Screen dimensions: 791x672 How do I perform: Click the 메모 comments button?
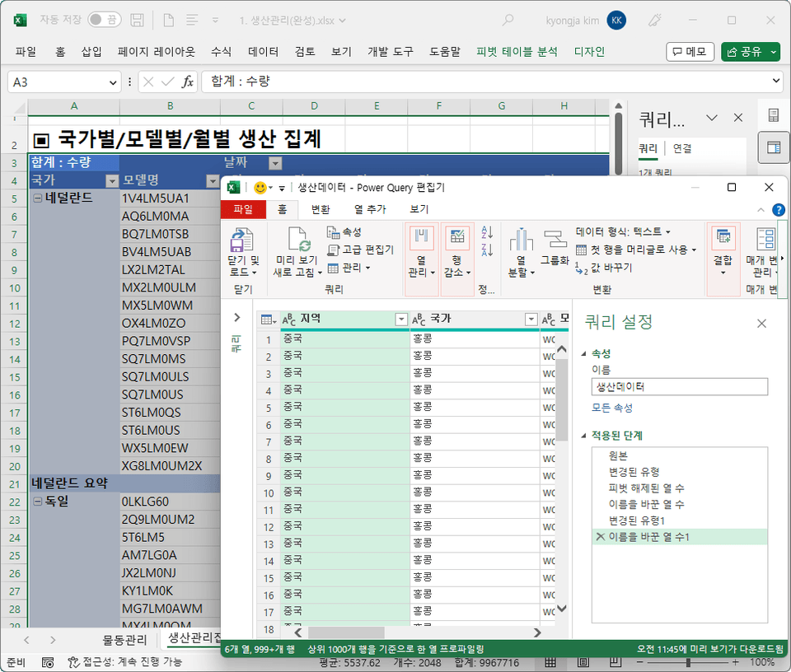pos(690,51)
